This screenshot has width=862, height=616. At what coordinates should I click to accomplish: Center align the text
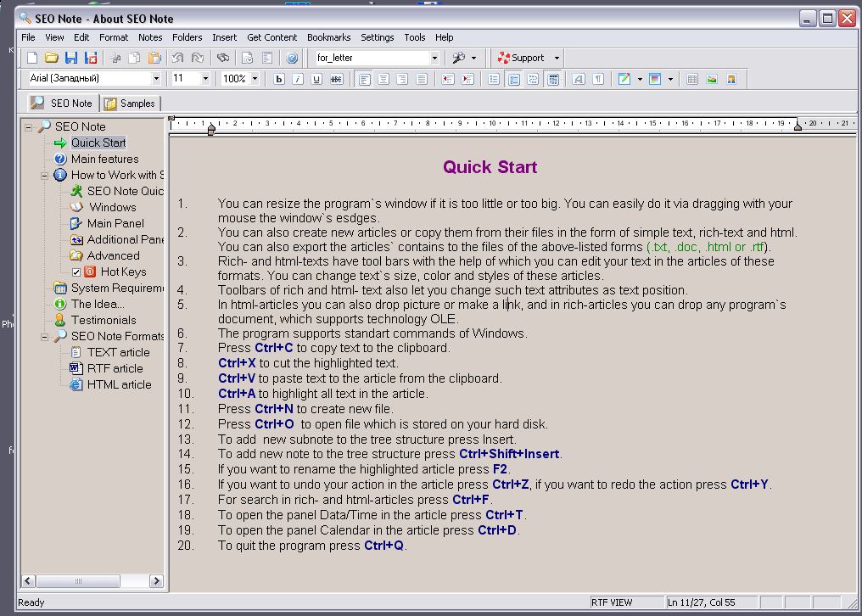pos(383,79)
